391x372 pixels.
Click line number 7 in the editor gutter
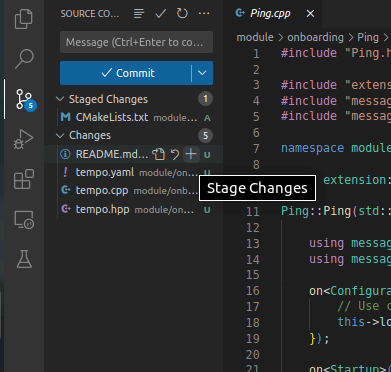(x=256, y=149)
